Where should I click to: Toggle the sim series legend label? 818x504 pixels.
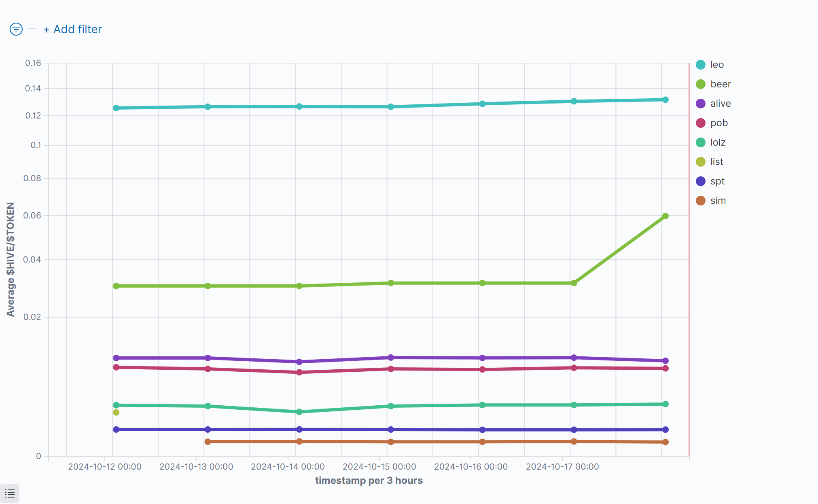718,201
